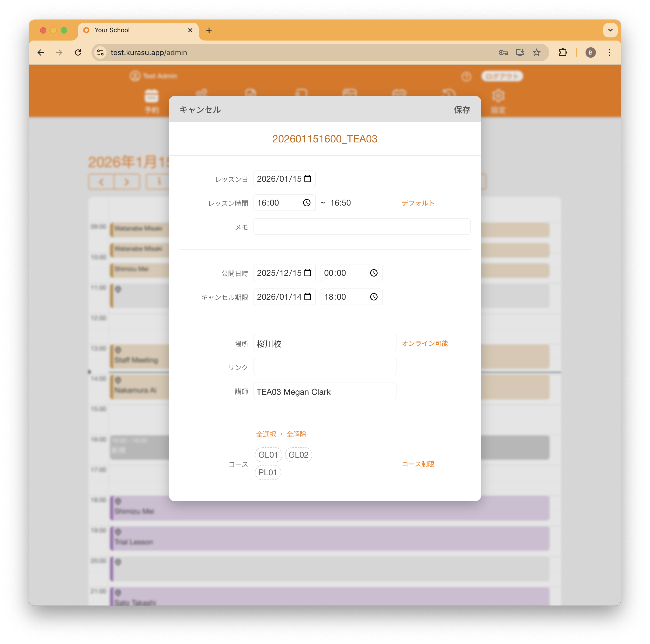Open the browser extensions puzzle icon
Viewport: 650px width, 644px height.
coord(563,52)
